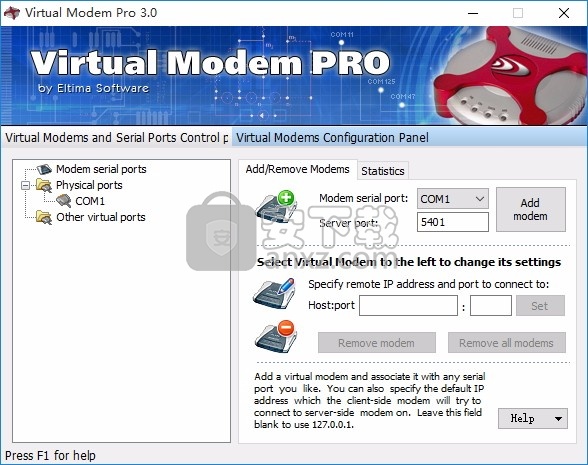This screenshot has height=465, width=588.
Task: Focus the Server port field showing 5401
Action: 453,222
